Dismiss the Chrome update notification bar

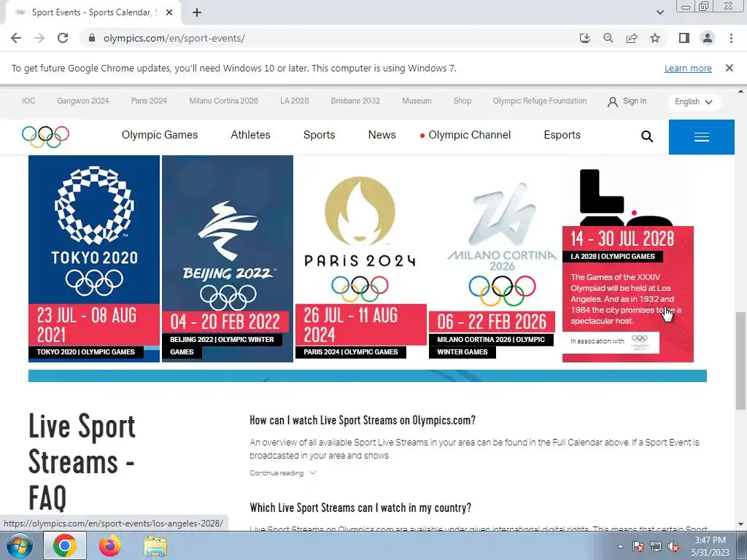pos(729,68)
